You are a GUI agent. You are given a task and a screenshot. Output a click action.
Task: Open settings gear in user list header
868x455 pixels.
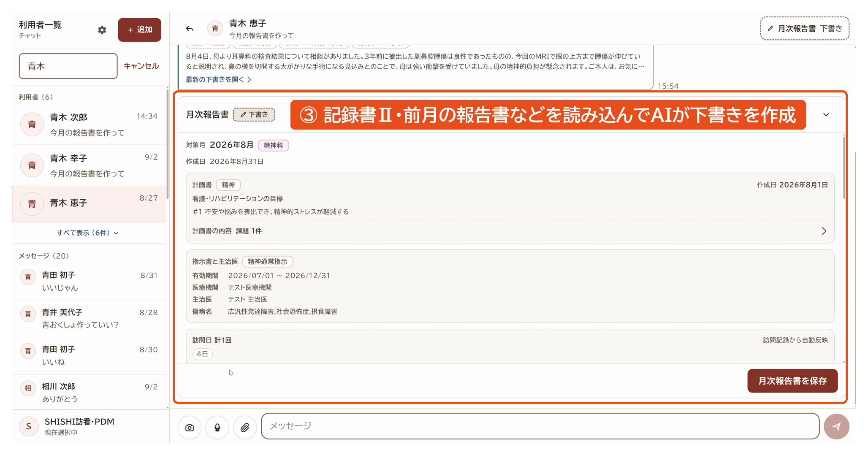pyautogui.click(x=102, y=30)
